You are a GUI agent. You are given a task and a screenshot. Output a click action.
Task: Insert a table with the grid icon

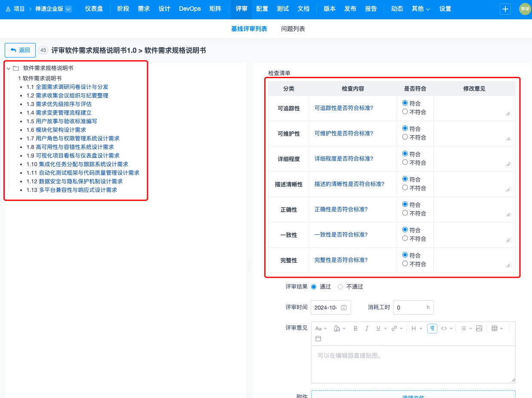[495, 328]
